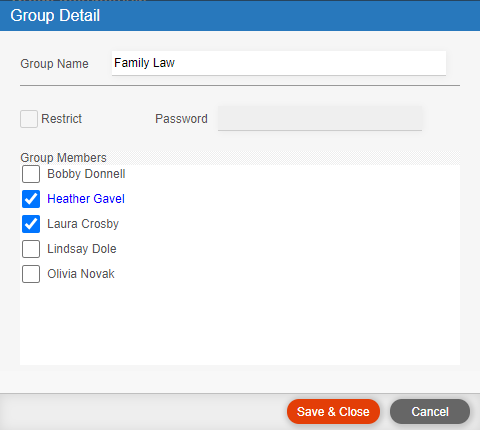Tick the Olivia Novak checkbox
Screen dimensions: 480x430
coord(31,274)
